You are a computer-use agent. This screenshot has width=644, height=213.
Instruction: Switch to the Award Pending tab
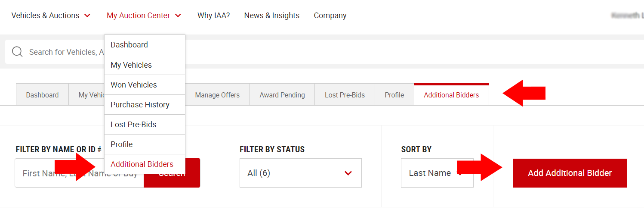[x=282, y=95]
